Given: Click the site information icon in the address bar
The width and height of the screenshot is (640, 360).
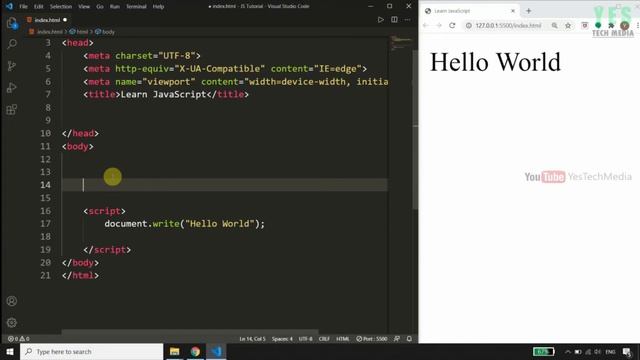Looking at the screenshot, I should click(469, 25).
